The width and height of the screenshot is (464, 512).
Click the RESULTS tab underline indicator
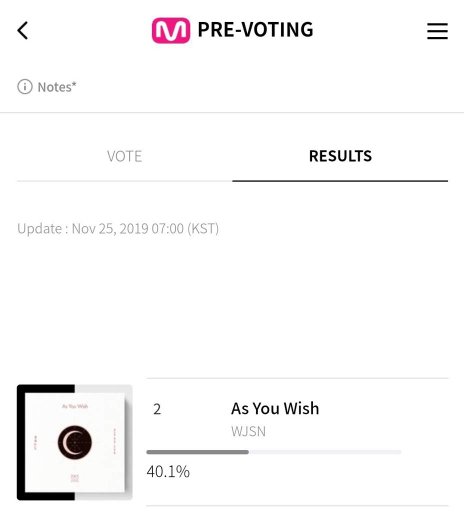pos(340,181)
